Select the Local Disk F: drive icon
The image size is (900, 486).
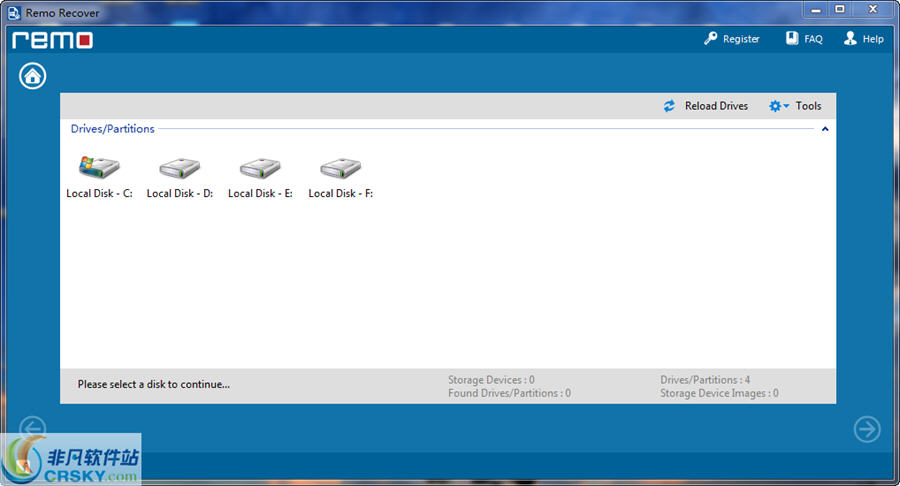tap(340, 168)
